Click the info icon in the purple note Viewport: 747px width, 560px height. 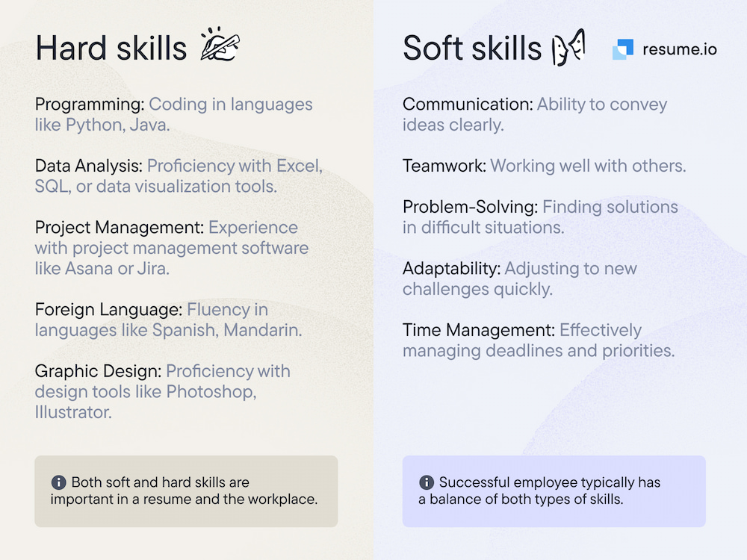(427, 482)
